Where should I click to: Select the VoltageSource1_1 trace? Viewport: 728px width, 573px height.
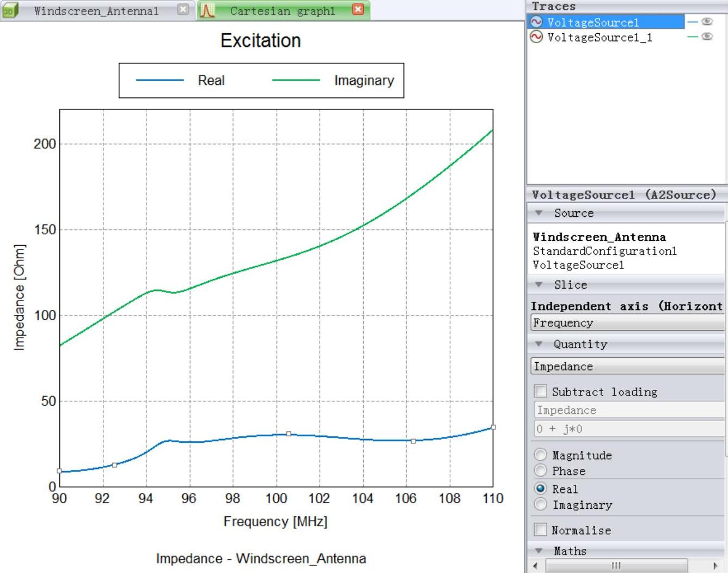tap(599, 37)
